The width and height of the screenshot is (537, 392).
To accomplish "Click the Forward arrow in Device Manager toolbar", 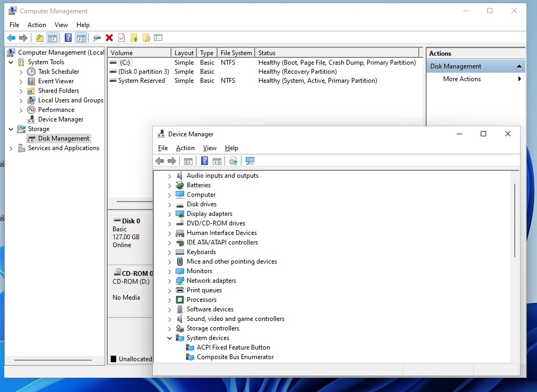I will point(172,161).
